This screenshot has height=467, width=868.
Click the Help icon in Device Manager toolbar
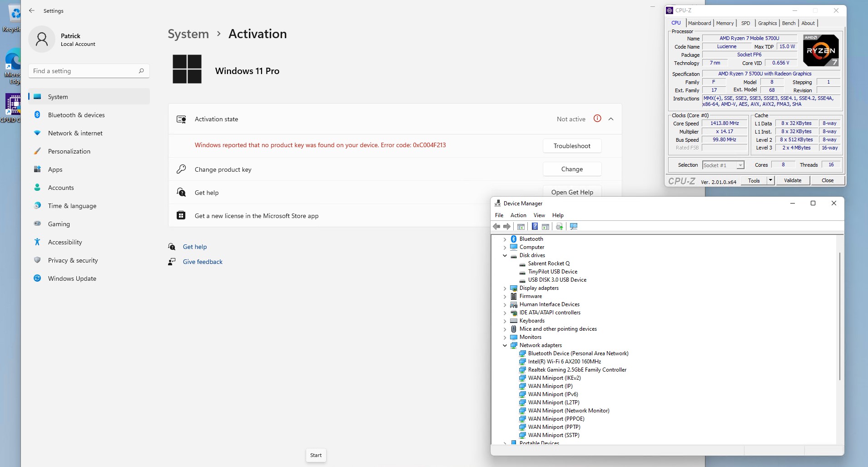(535, 227)
